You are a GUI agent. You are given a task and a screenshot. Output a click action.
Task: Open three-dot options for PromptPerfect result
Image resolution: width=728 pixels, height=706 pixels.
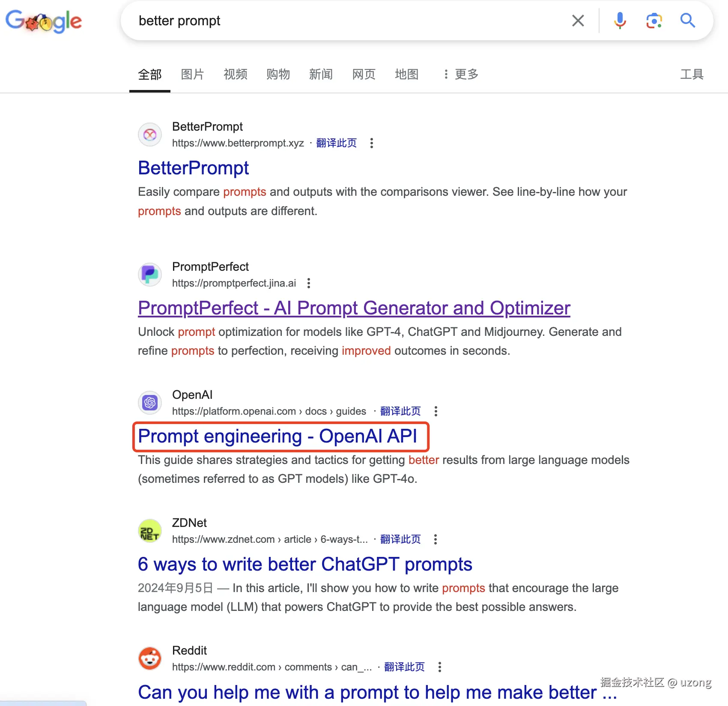point(309,283)
